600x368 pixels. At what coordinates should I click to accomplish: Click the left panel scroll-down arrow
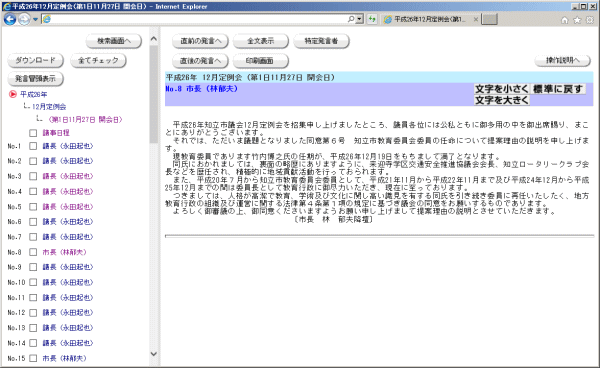point(154,354)
